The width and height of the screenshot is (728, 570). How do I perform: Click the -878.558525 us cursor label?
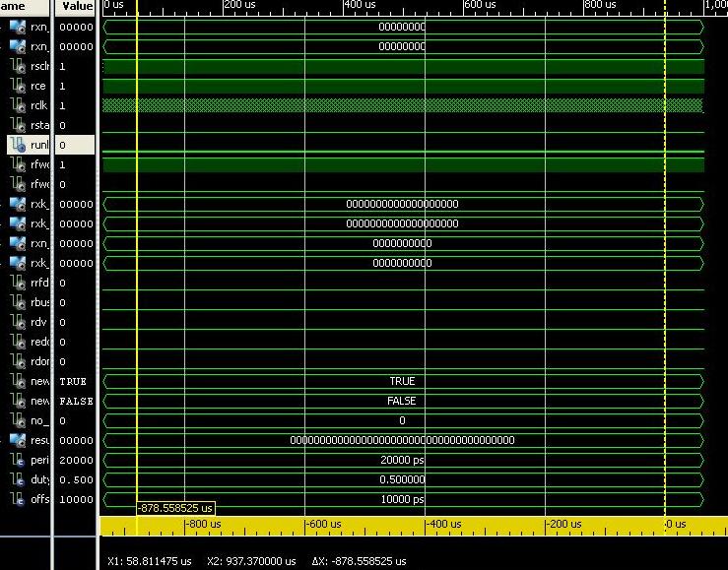tap(175, 508)
